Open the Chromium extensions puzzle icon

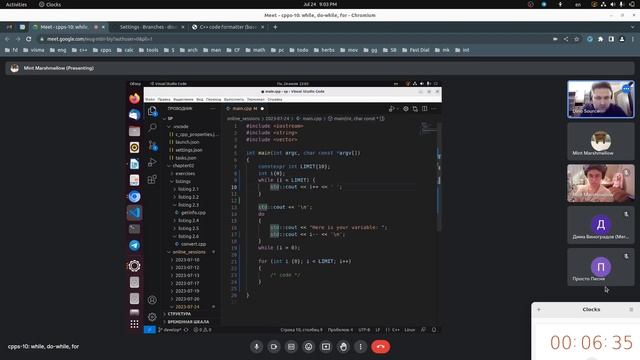[600, 39]
